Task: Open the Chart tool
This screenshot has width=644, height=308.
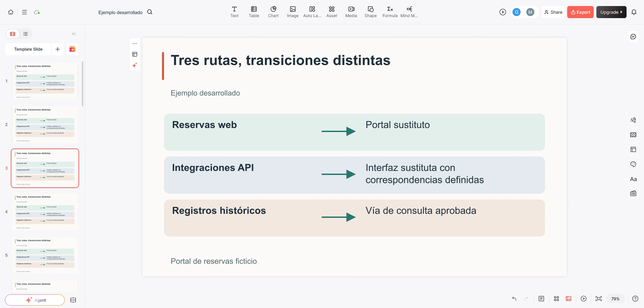Action: click(273, 12)
